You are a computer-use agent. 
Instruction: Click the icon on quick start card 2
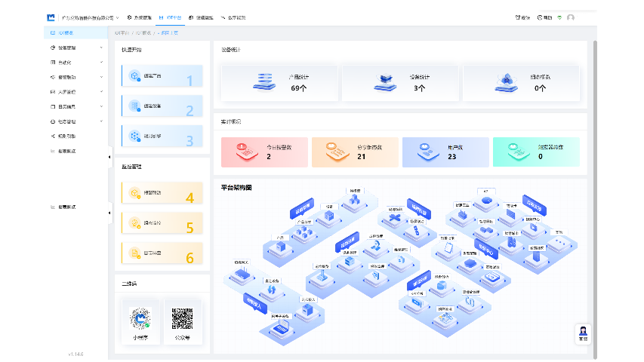point(134,106)
